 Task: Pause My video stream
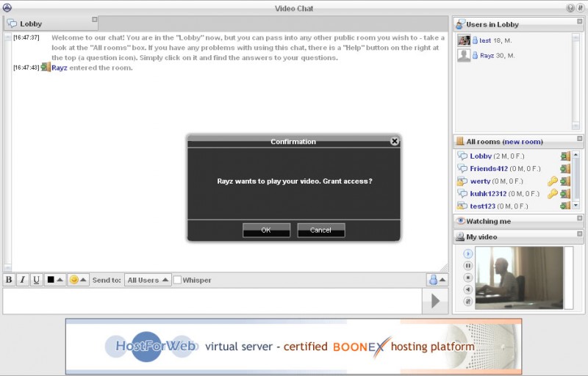[467, 266]
